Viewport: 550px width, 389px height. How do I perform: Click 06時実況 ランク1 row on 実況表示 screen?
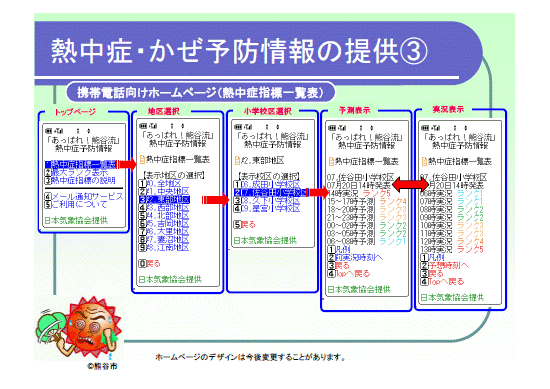click(452, 193)
